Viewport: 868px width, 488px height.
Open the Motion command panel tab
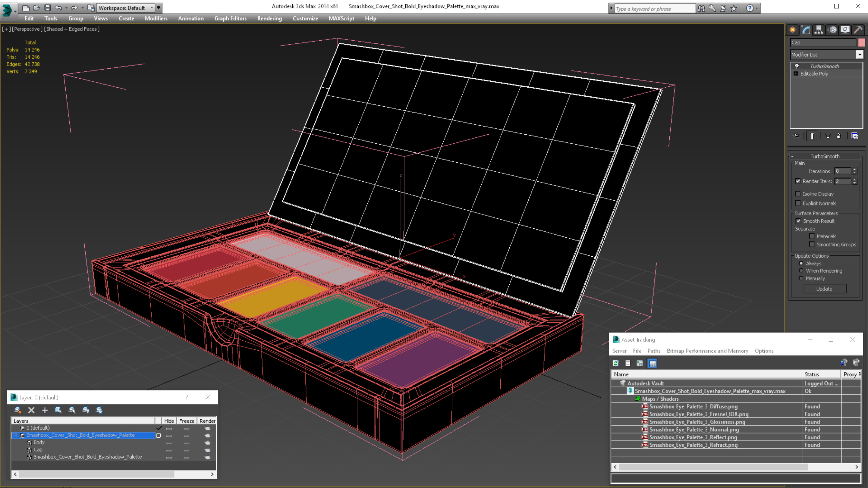[832, 30]
